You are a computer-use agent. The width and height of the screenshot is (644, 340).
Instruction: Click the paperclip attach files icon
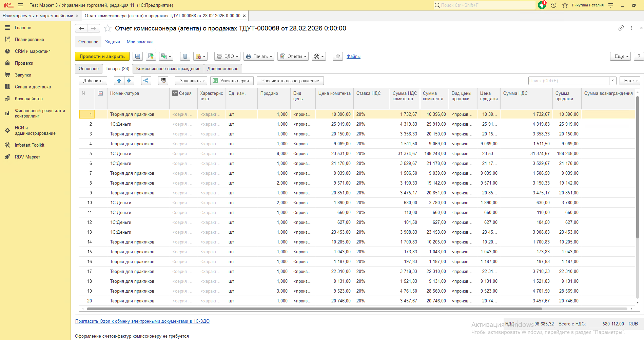click(337, 57)
